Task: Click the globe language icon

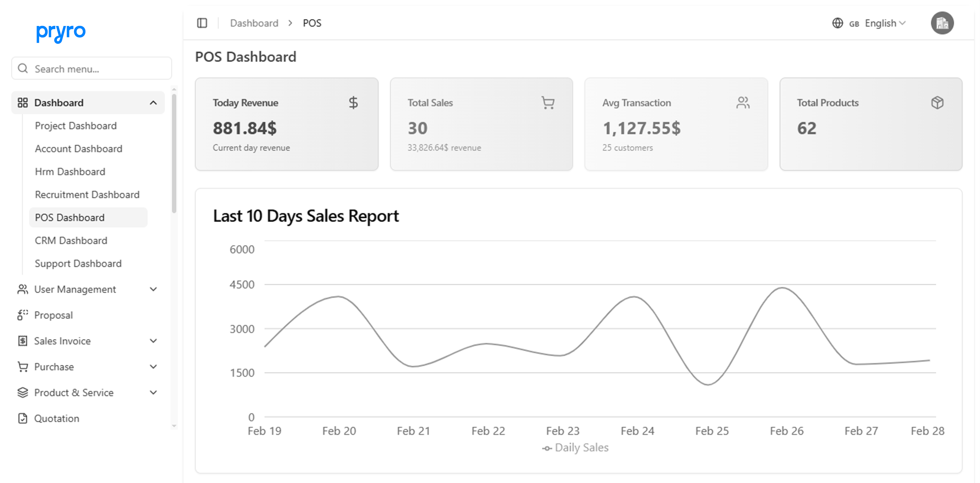Action: [837, 23]
